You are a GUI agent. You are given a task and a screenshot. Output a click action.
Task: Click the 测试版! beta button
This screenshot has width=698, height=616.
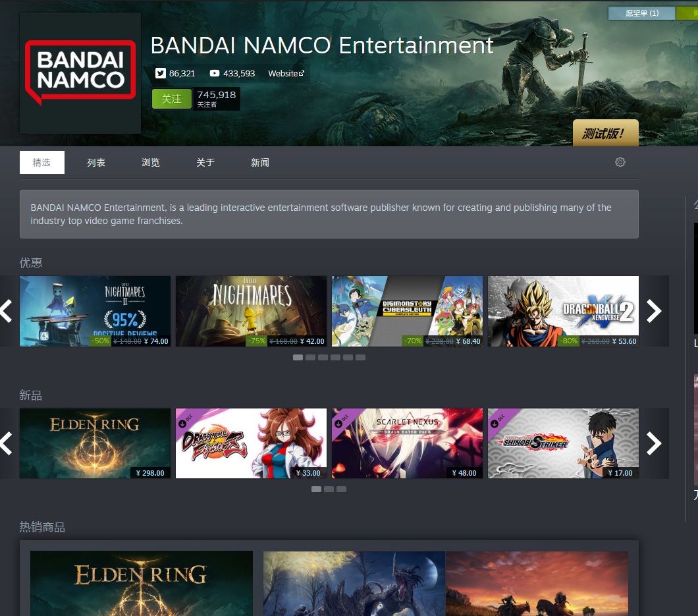(605, 132)
